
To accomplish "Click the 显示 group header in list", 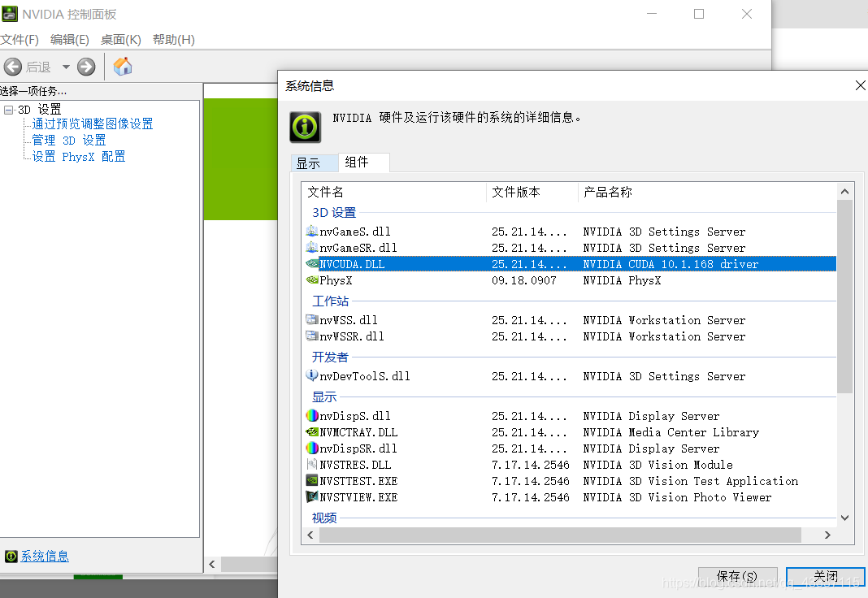I will [x=324, y=396].
